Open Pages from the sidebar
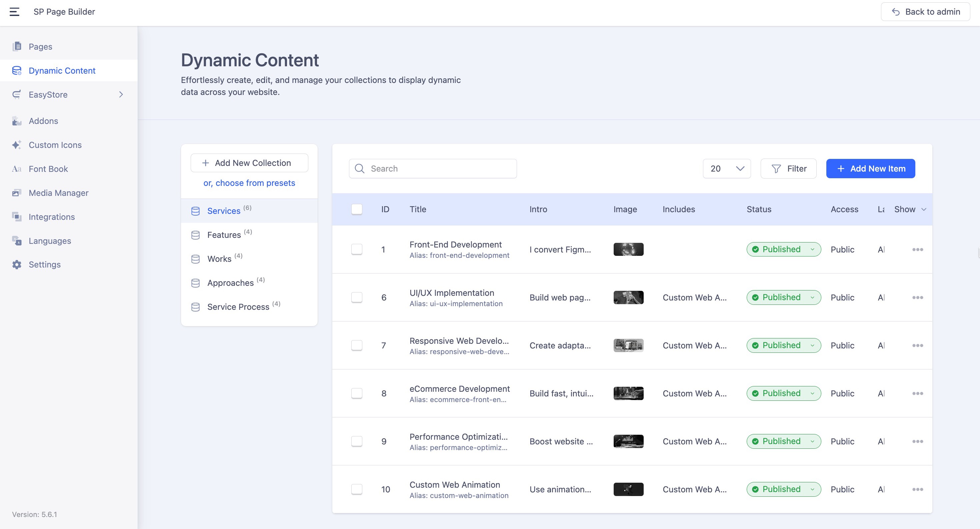The image size is (980, 529). click(40, 46)
